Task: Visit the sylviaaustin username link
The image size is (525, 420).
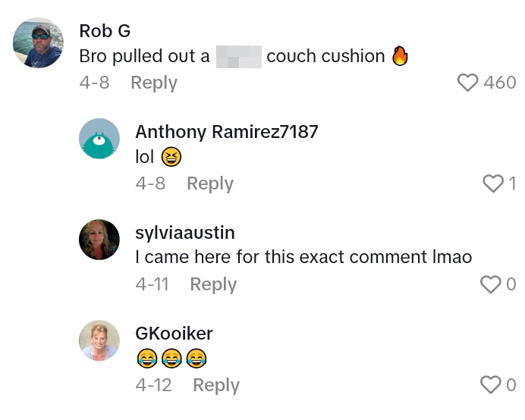Action: (x=184, y=233)
